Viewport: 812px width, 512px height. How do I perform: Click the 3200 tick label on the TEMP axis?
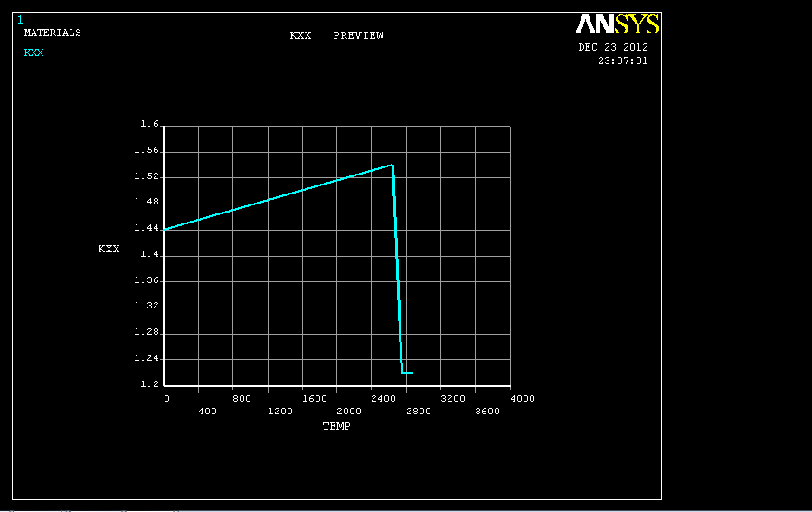453,399
